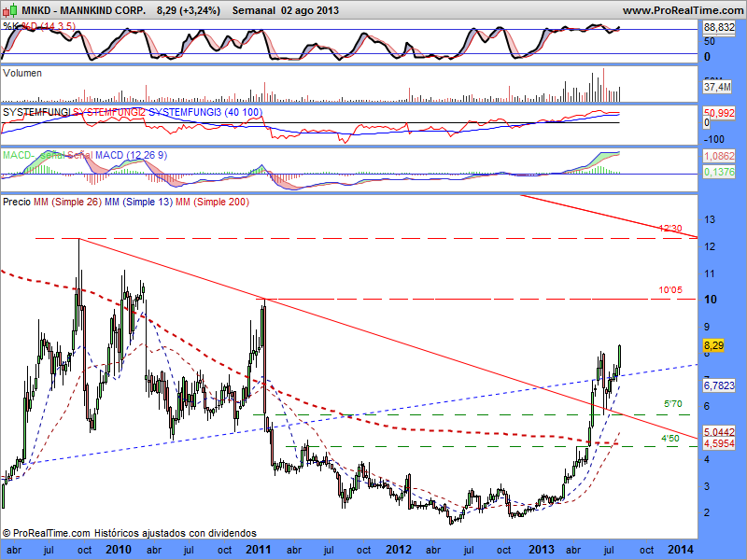The height and width of the screenshot is (560, 747).
Task: Click the 11 mark on the price axis
Action: 710,273
